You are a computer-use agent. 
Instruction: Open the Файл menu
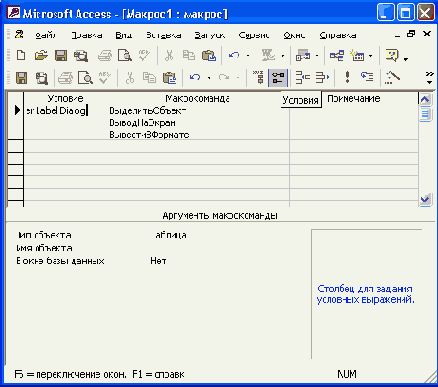tap(45, 35)
